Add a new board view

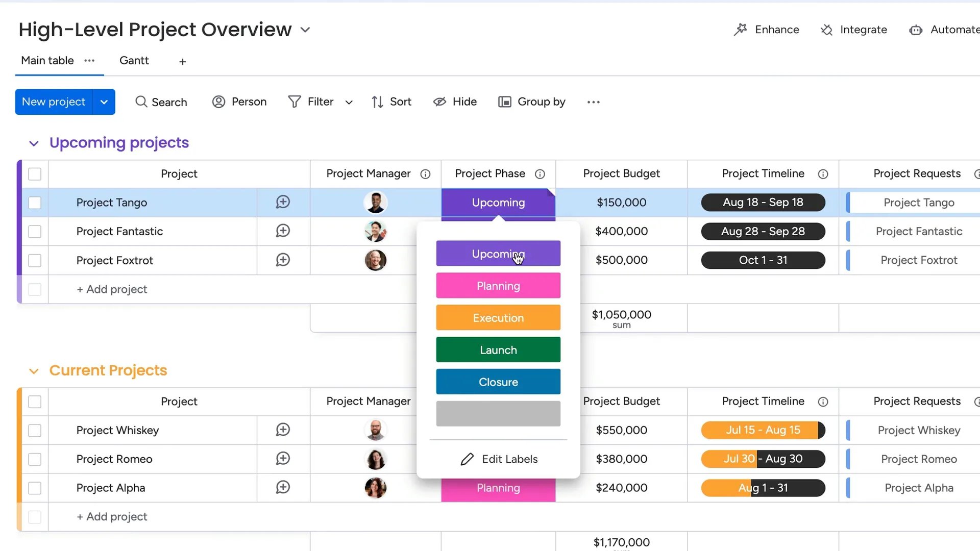183,62
